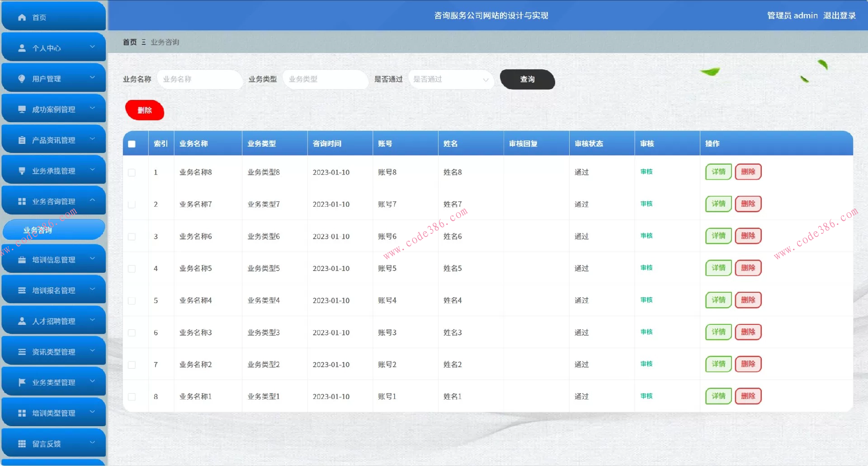Select 业务咨询 submenu item
868x466 pixels.
click(x=54, y=229)
